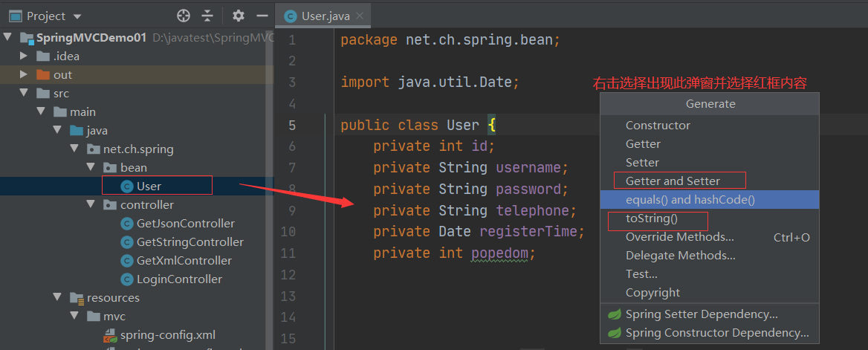Expand the .idea folder

(x=23, y=56)
